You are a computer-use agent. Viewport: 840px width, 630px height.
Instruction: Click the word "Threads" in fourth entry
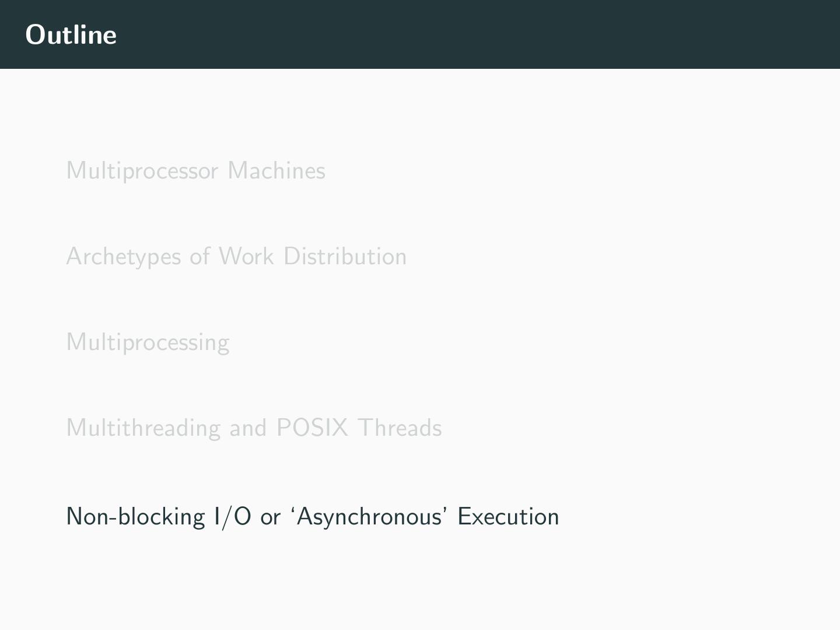tap(400, 428)
